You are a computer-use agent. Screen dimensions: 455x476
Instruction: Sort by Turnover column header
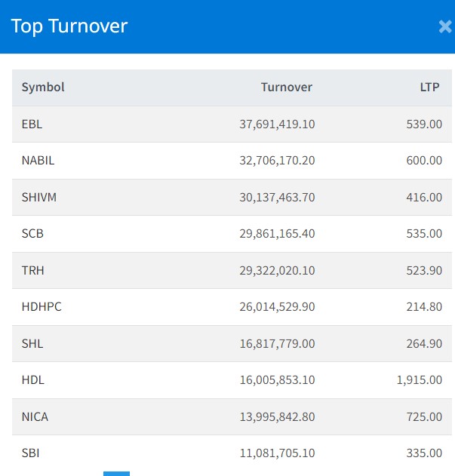[x=286, y=87]
